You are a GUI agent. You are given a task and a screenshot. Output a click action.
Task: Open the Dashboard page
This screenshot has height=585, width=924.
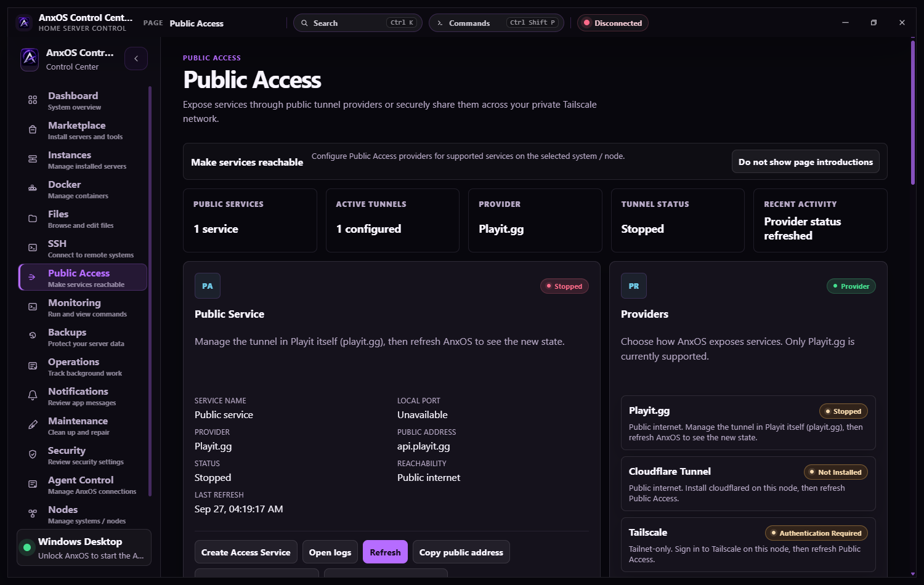83,100
